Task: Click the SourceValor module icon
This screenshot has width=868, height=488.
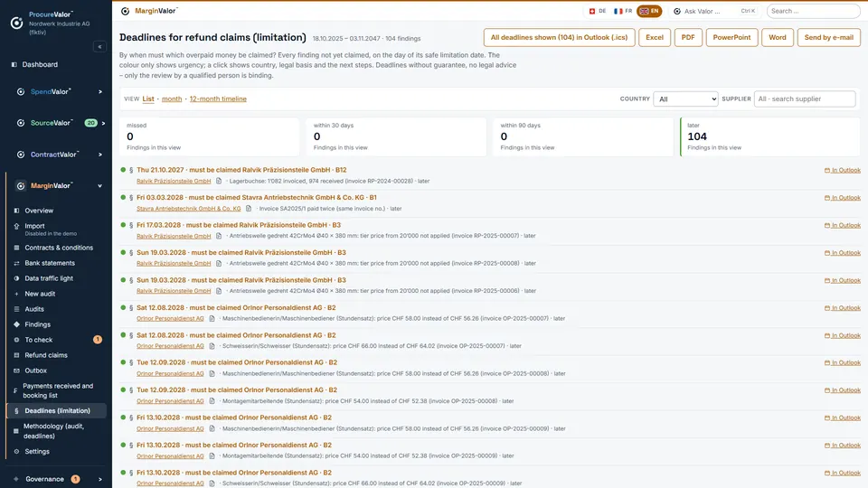Action: tap(21, 123)
